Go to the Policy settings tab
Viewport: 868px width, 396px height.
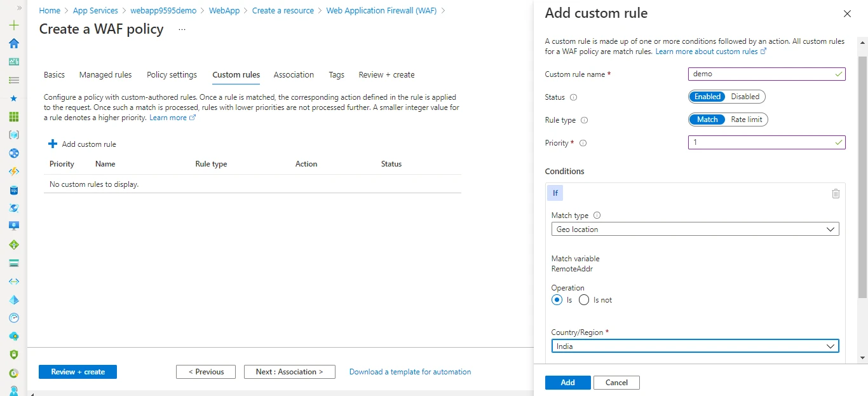point(172,75)
